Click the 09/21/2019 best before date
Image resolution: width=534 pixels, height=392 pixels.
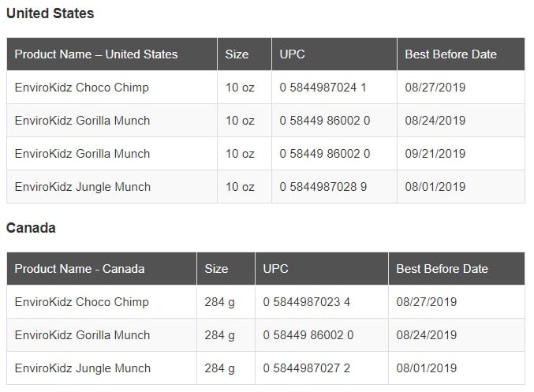435,154
